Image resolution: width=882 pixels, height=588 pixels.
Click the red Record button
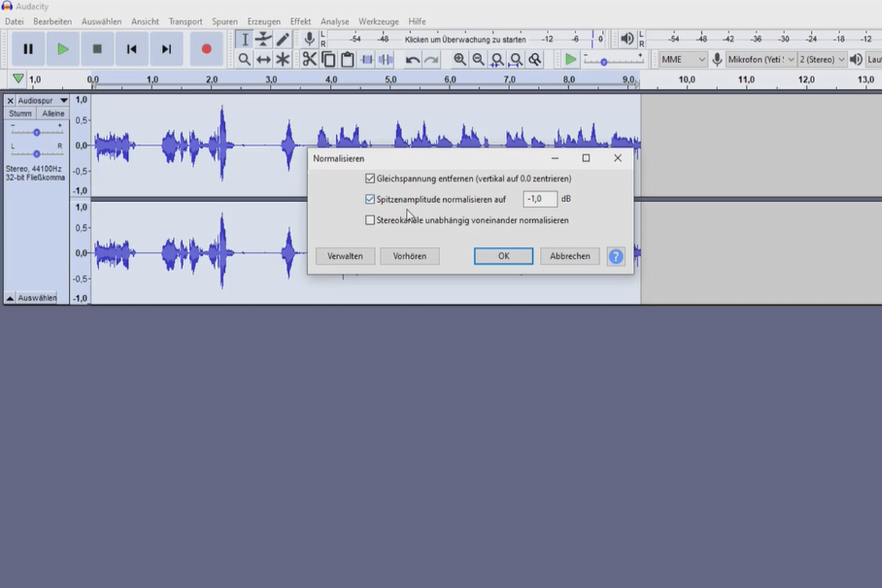click(207, 49)
